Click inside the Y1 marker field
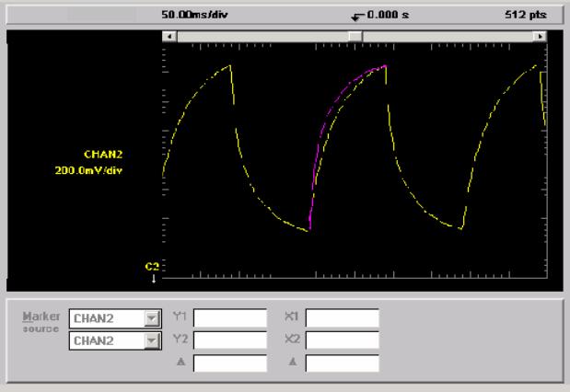 pos(229,318)
